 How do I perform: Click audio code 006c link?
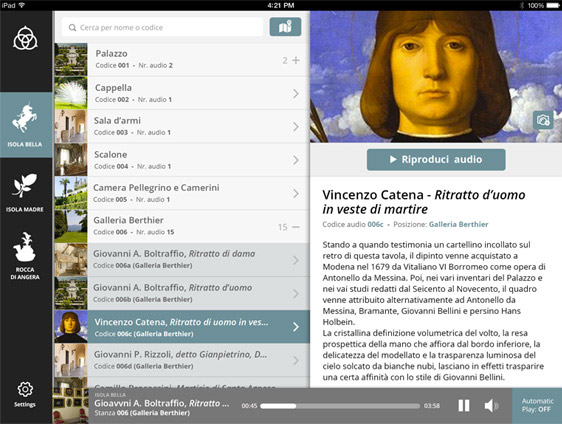(x=375, y=224)
